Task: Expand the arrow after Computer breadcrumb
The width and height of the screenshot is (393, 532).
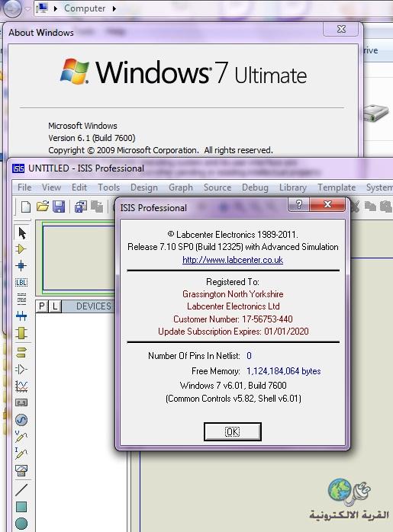Action: tap(114, 8)
